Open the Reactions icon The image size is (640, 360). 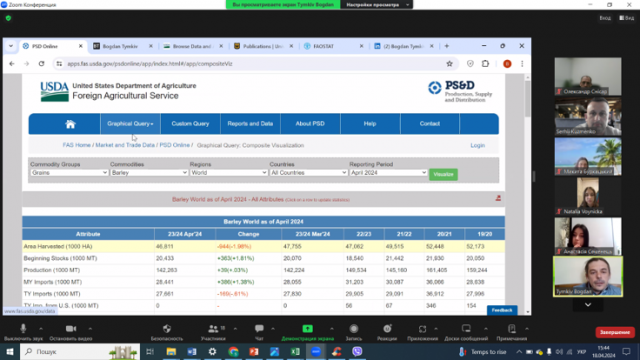[387, 329]
